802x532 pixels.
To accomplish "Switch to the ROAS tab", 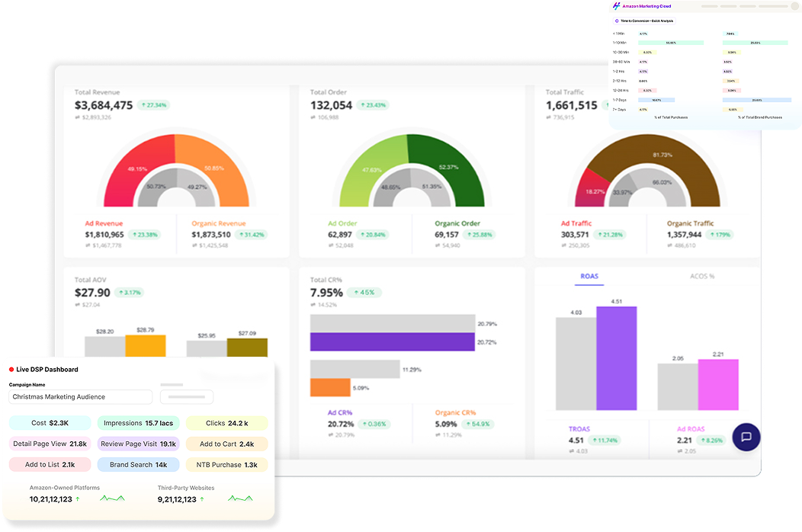I will (589, 276).
